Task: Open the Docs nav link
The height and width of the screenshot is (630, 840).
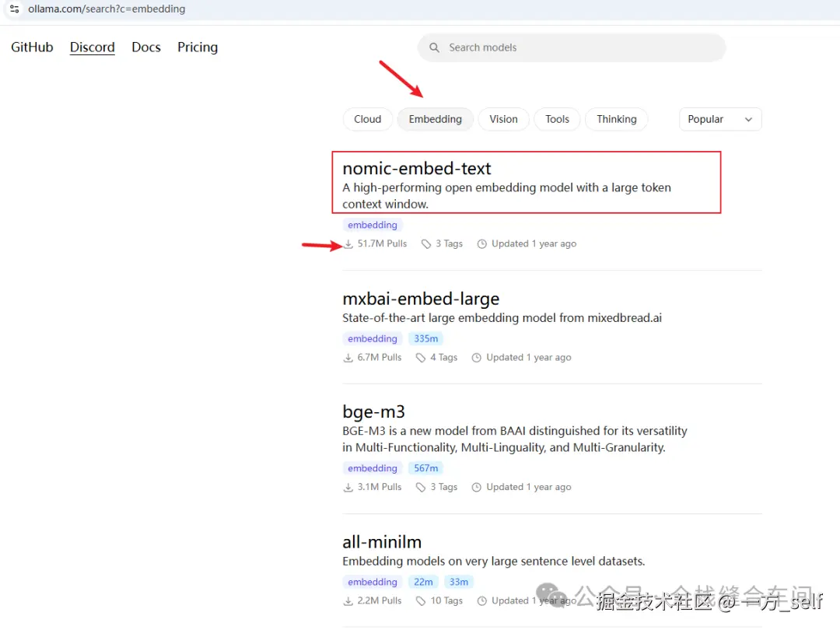Action: coord(146,47)
